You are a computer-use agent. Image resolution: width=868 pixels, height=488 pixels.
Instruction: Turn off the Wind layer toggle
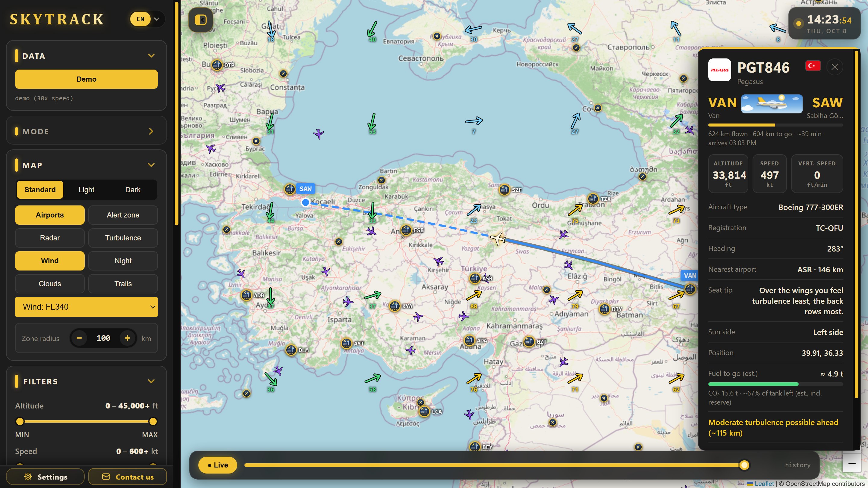50,261
